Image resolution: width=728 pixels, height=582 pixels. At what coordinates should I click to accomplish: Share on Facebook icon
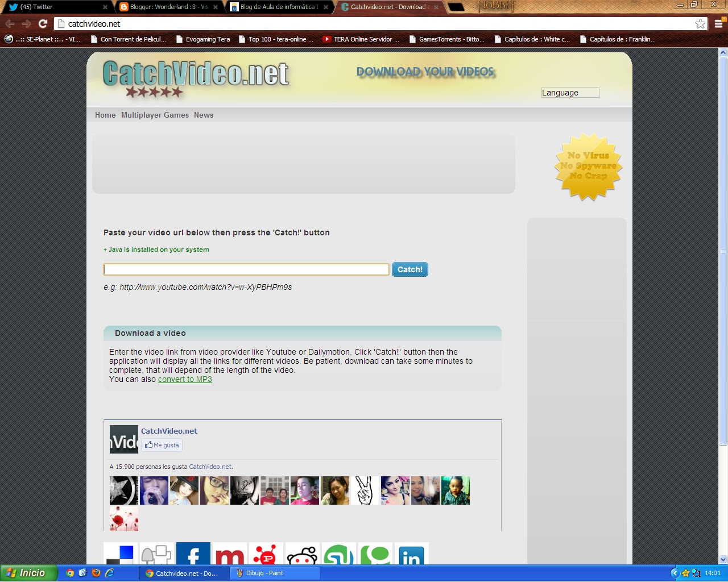[193, 554]
